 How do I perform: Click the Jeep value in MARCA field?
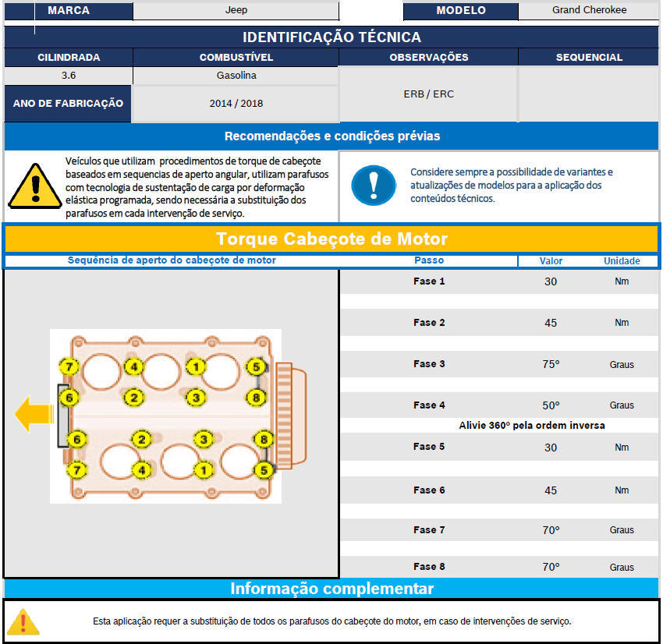coord(236,11)
